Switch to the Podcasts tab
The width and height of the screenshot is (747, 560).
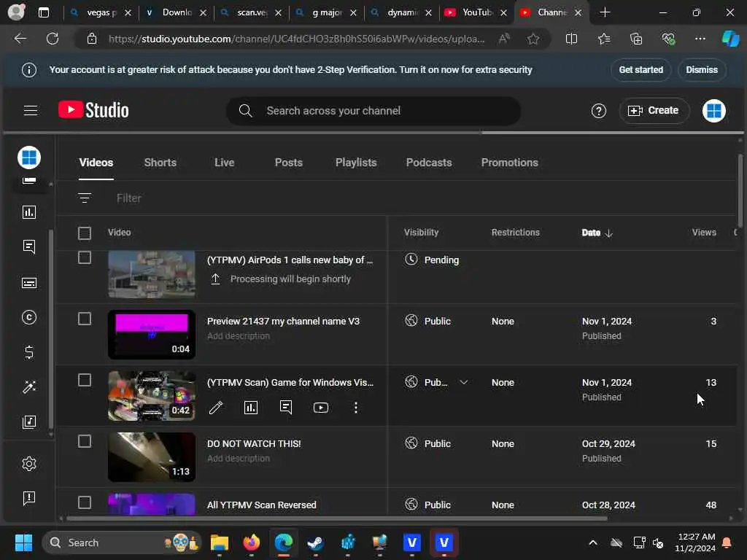coord(429,163)
